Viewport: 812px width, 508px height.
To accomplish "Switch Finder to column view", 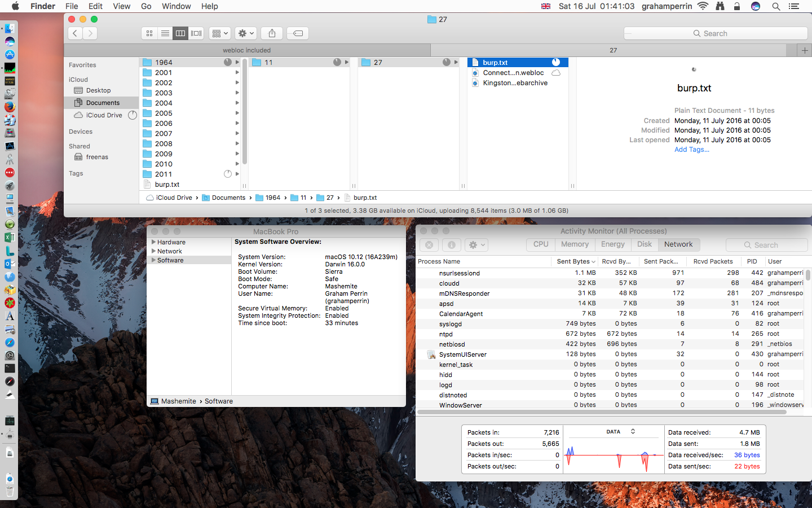I will (x=180, y=33).
